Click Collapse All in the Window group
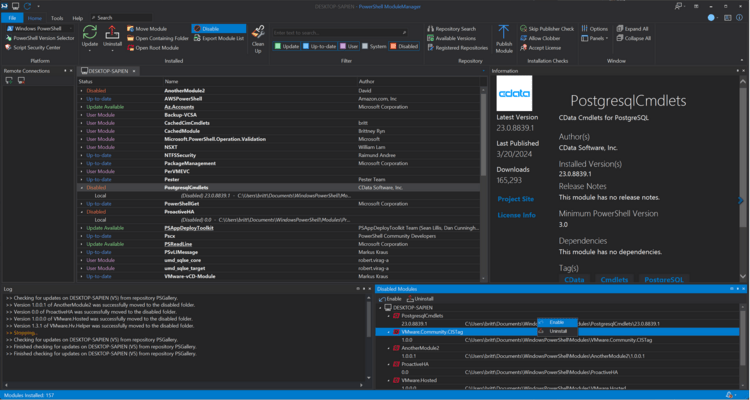 click(633, 38)
